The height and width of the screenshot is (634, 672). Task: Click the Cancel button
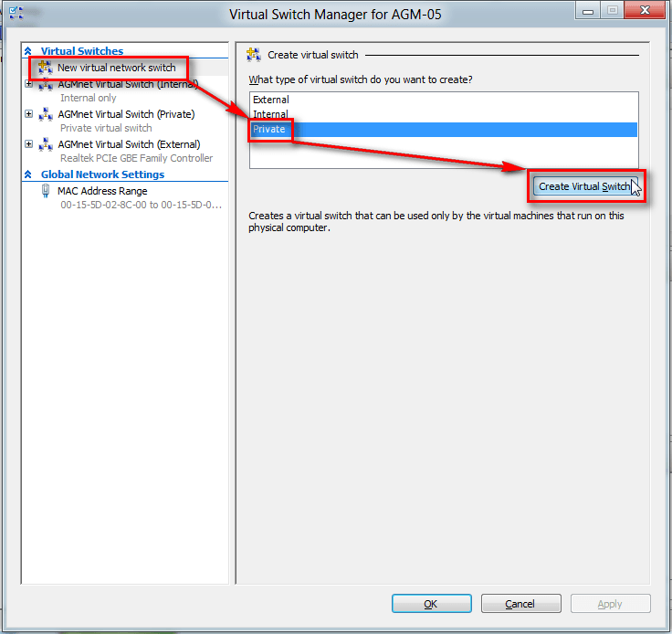click(x=520, y=604)
